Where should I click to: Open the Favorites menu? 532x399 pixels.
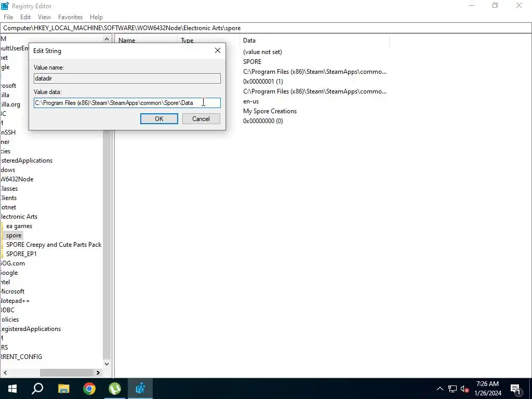tap(70, 17)
